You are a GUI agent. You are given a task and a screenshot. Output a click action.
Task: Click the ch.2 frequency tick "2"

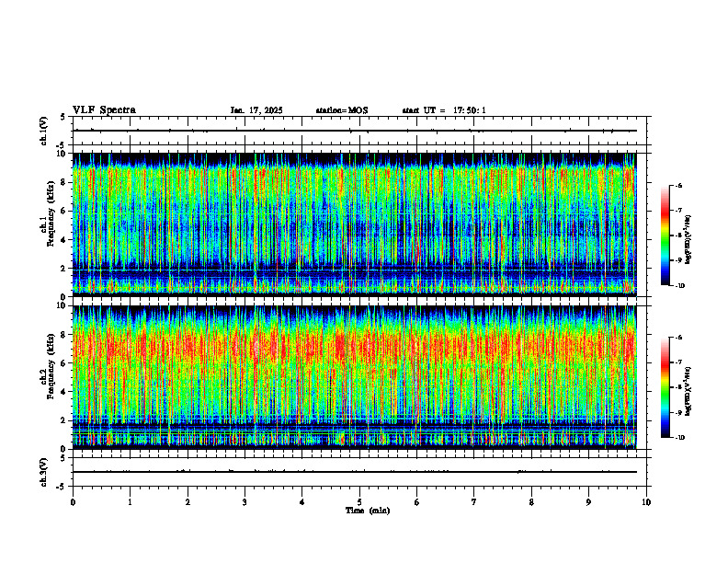tap(64, 420)
